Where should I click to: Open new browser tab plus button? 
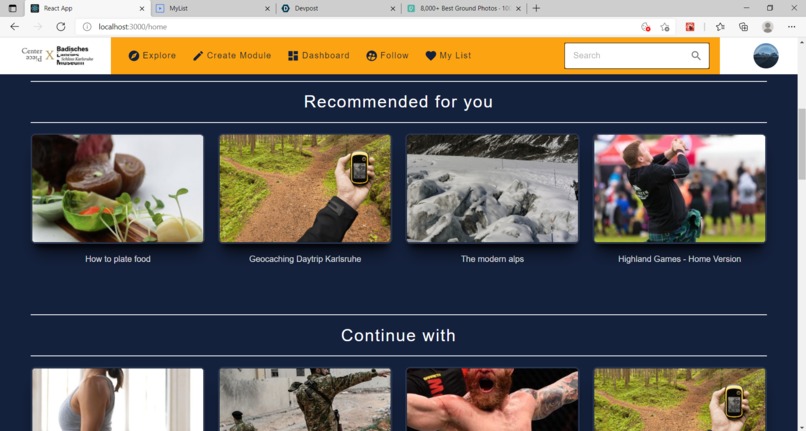click(536, 8)
